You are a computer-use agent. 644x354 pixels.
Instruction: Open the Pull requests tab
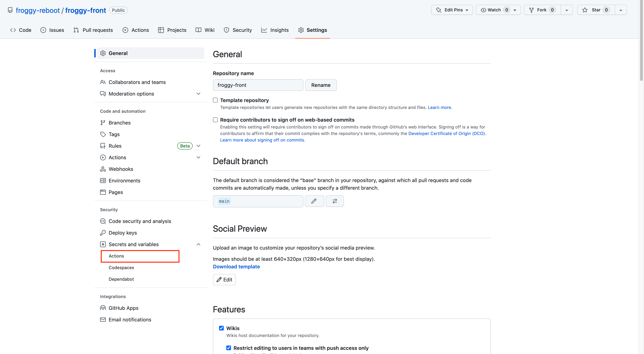point(93,30)
